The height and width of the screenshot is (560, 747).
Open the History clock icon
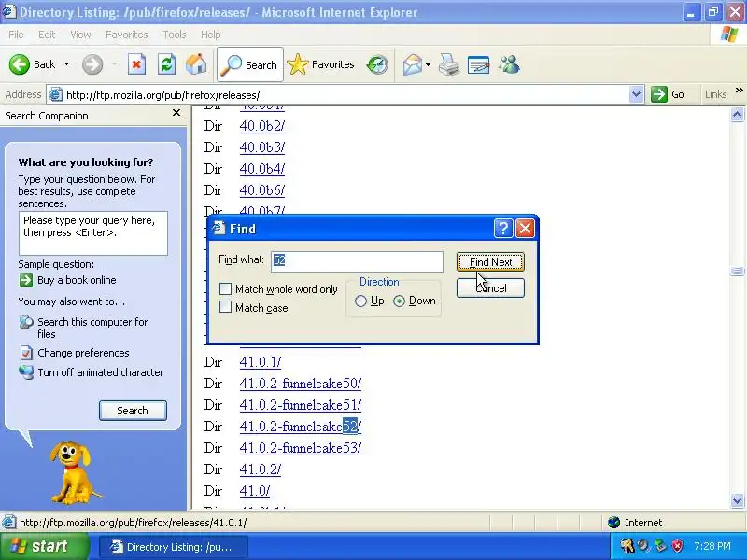pos(377,64)
